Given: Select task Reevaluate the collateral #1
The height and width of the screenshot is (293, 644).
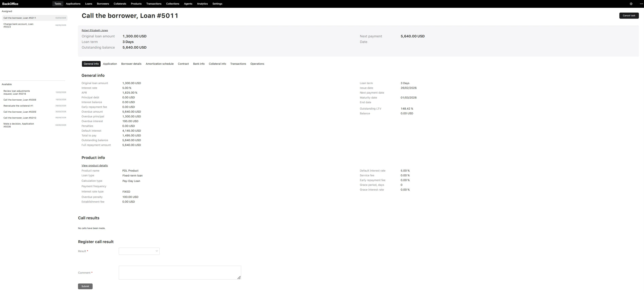Looking at the screenshot, I should pos(35,106).
